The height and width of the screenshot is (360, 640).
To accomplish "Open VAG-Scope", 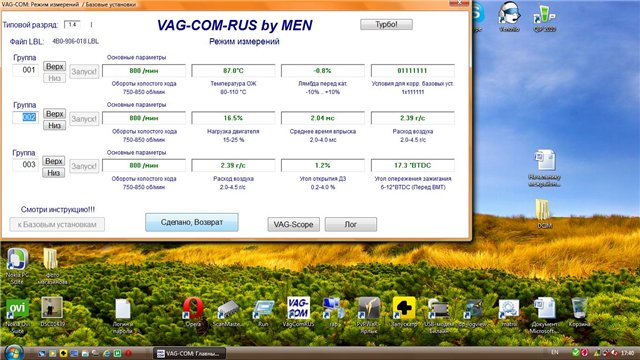I will 293,224.
